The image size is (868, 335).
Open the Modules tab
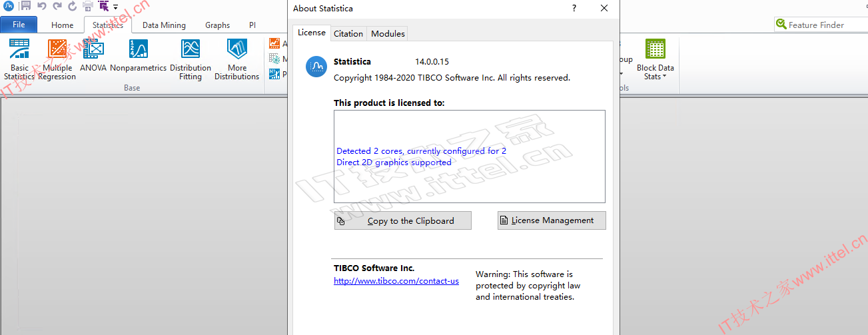[388, 33]
